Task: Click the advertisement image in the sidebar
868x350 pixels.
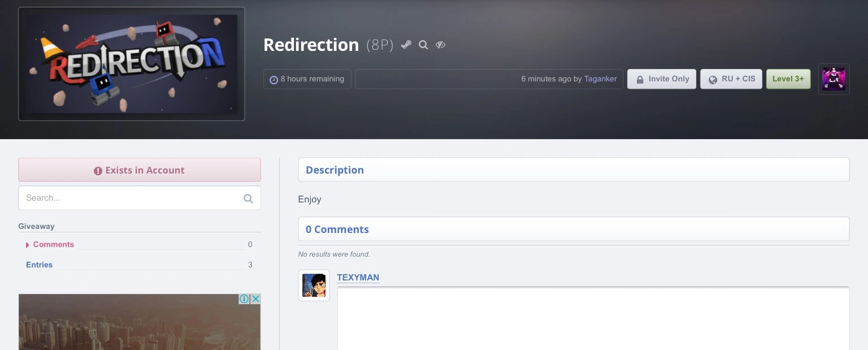Action: point(140,322)
